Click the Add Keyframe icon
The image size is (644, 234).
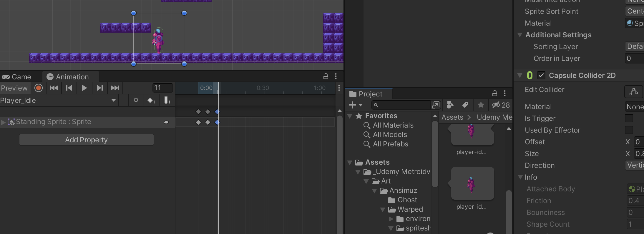point(151,101)
